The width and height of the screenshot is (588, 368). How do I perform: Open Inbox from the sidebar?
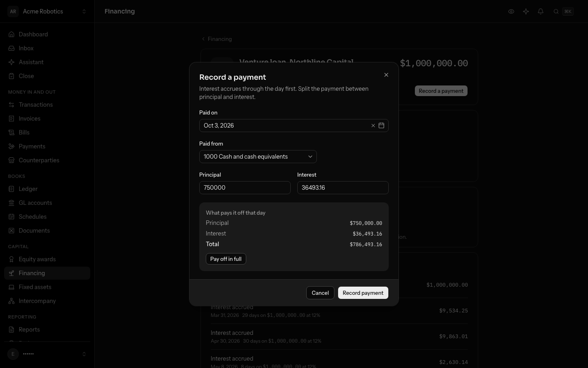(47, 48)
